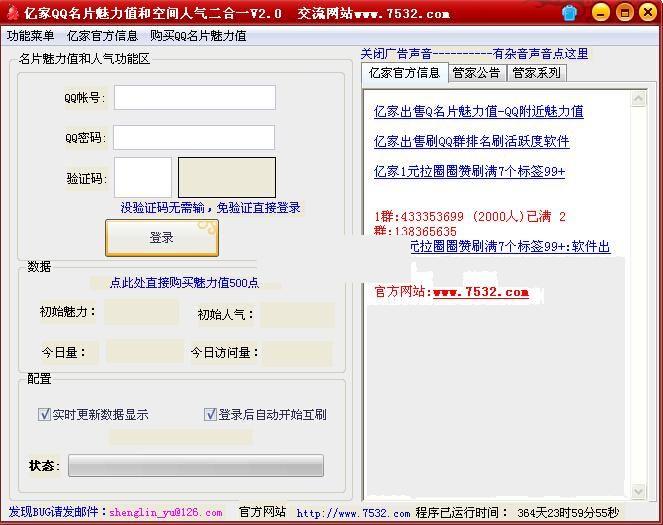Screen dimensions: 663x525
Task: Click the http://www.7532.com status bar link
Action: [x=353, y=513]
